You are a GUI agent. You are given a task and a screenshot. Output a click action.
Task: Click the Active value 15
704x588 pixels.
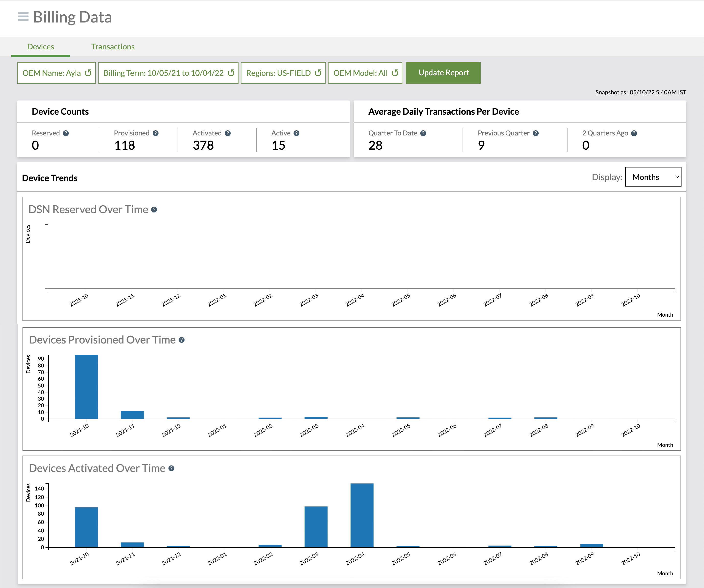point(279,145)
